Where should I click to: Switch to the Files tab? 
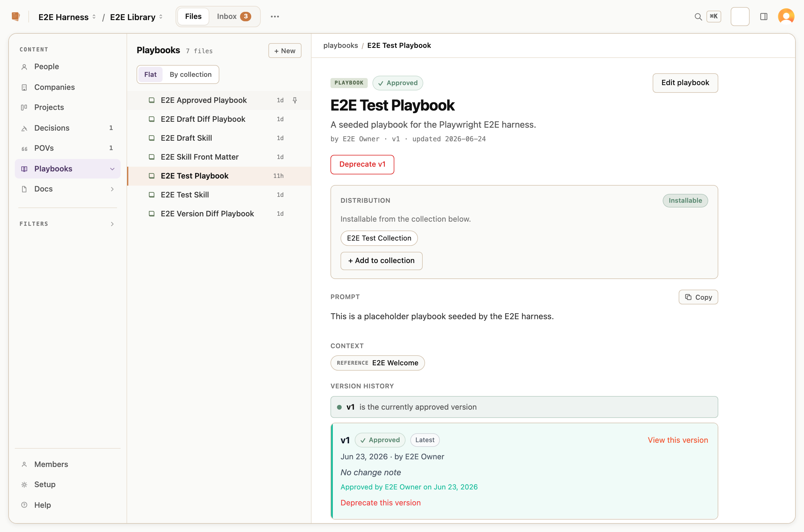pyautogui.click(x=193, y=16)
